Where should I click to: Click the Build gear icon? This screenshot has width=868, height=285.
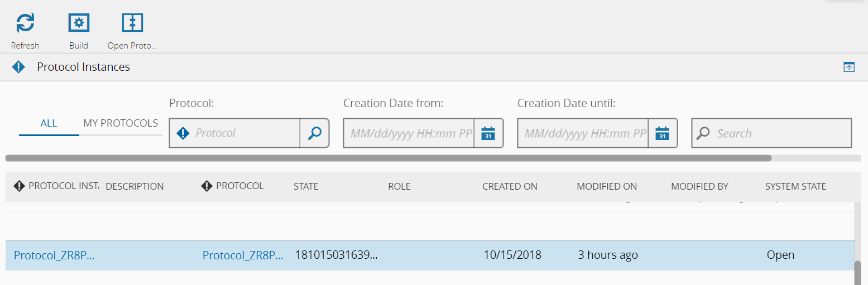click(x=79, y=23)
